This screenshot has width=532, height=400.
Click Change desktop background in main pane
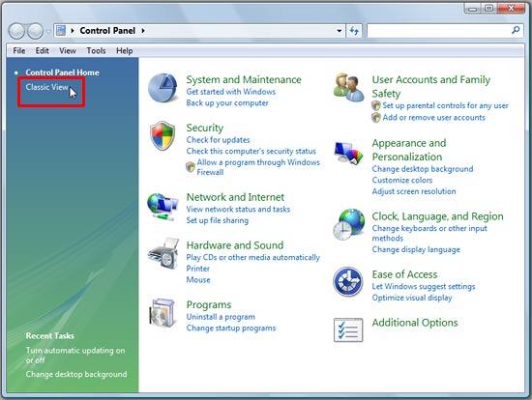coord(423,169)
